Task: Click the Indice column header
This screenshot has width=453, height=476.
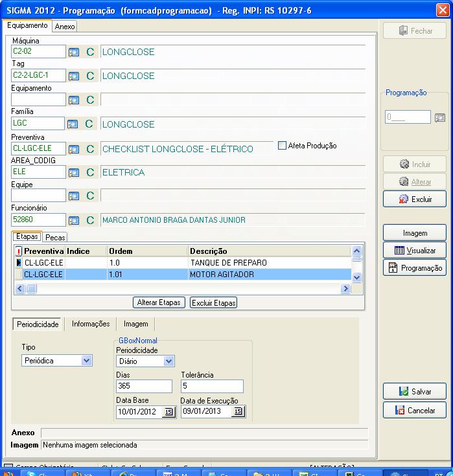Action: tap(86, 251)
